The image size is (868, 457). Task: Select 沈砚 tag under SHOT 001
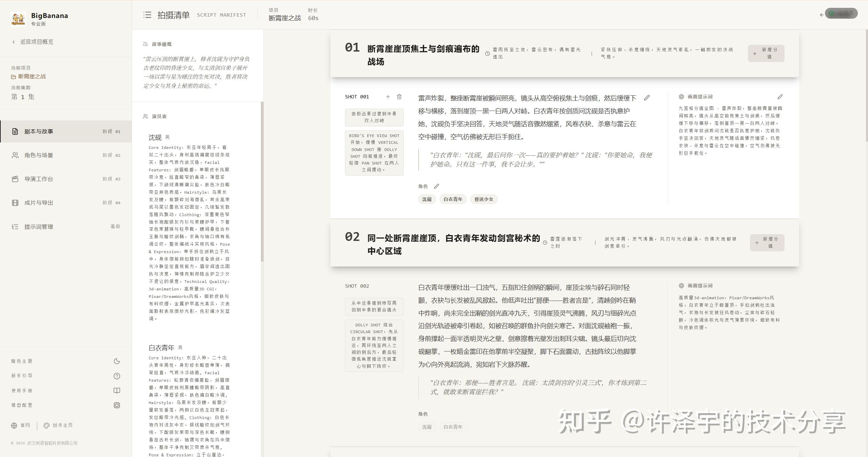pyautogui.click(x=427, y=199)
